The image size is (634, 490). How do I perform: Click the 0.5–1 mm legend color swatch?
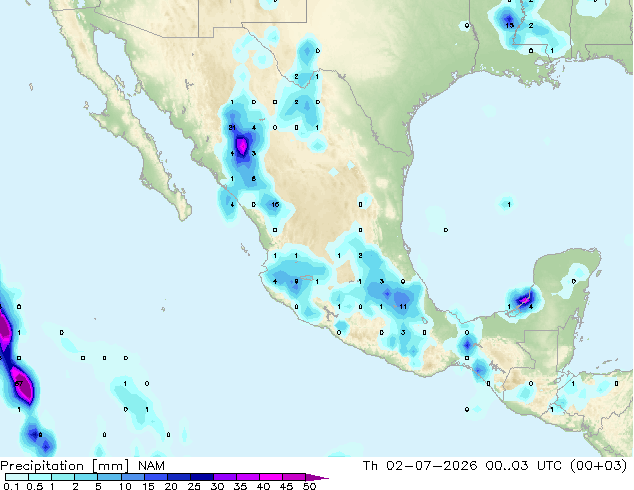click(40, 477)
